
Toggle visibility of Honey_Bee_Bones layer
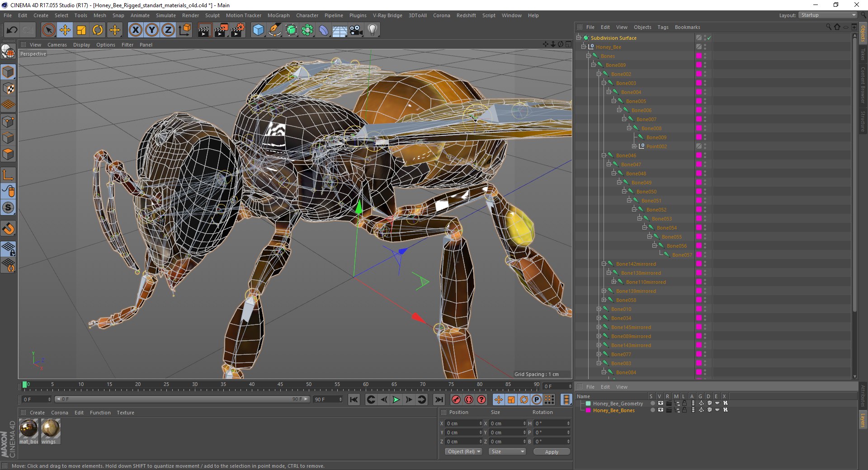click(x=660, y=410)
